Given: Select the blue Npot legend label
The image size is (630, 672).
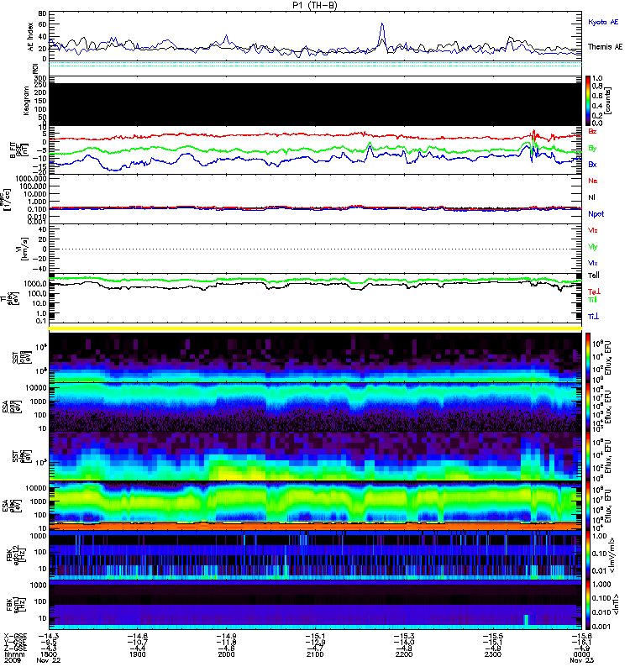Looking at the screenshot, I should tap(596, 214).
